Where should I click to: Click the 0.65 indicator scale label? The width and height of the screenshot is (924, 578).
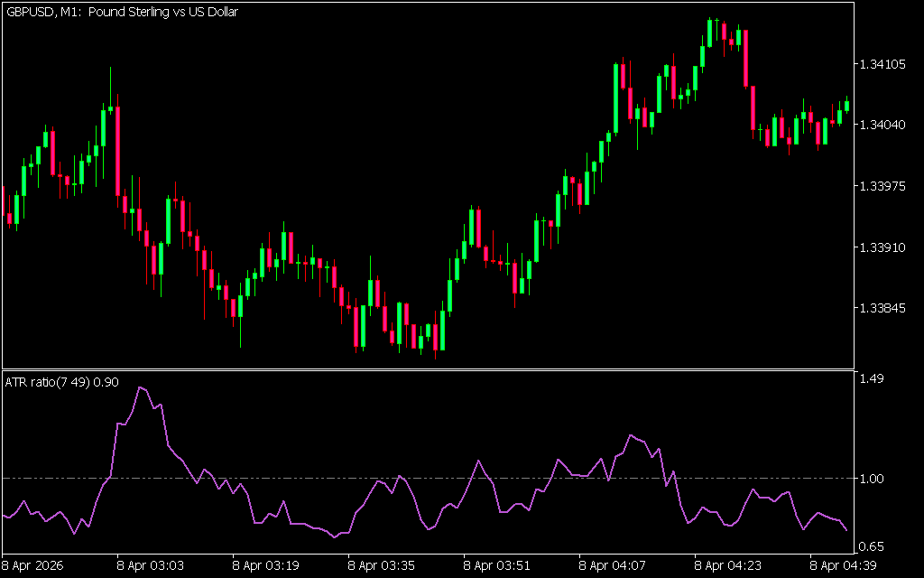pos(870,546)
